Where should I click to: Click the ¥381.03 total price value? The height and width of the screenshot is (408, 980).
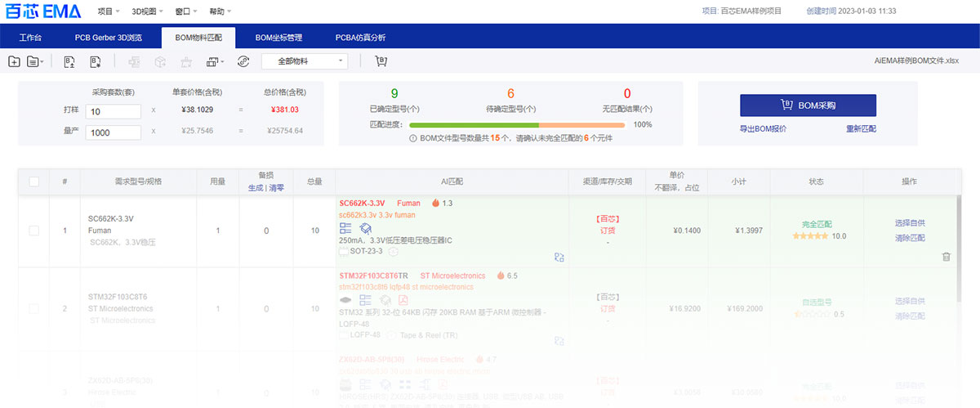[283, 110]
